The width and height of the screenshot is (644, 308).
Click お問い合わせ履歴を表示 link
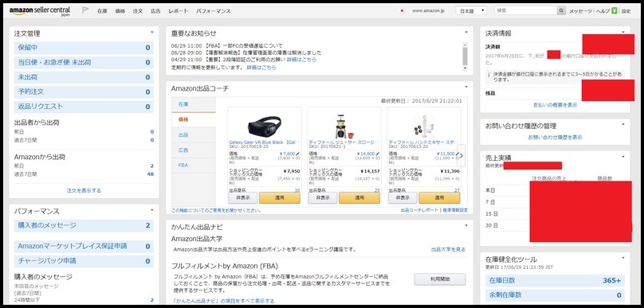click(555, 138)
